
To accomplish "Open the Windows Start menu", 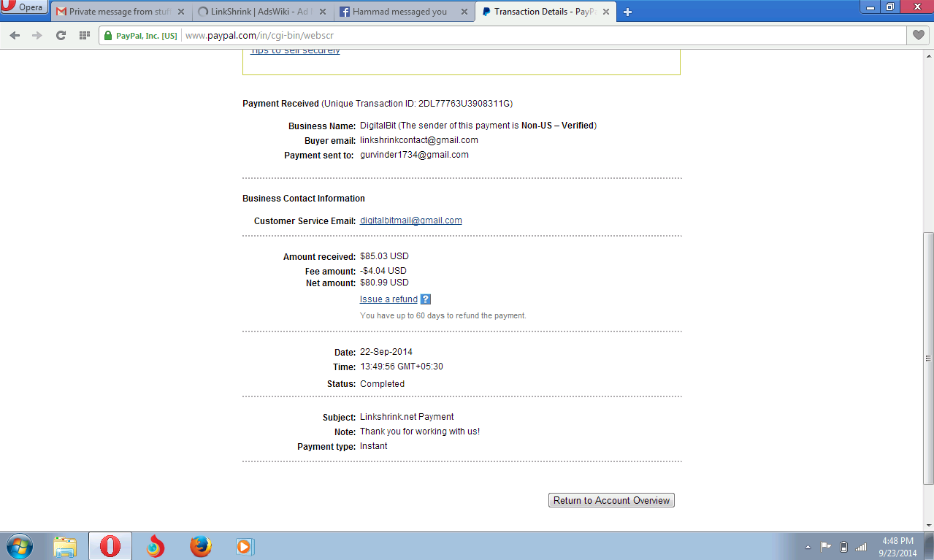I will (19, 546).
